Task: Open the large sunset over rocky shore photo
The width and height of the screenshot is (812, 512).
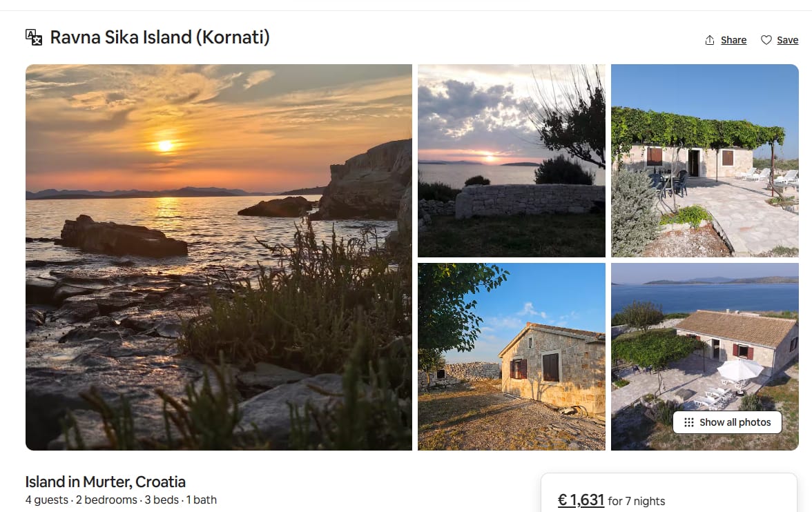Action: point(218,257)
